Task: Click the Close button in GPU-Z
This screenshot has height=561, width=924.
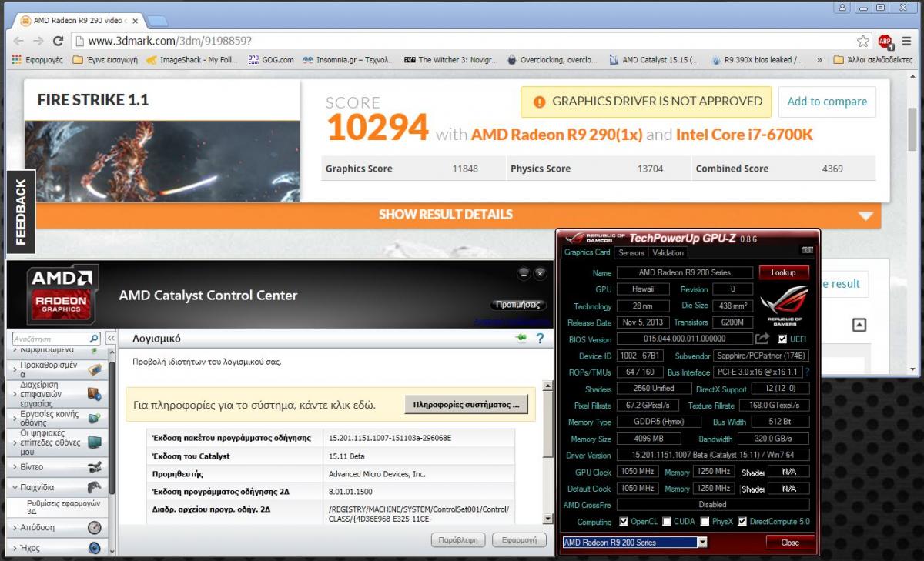Action: [790, 543]
